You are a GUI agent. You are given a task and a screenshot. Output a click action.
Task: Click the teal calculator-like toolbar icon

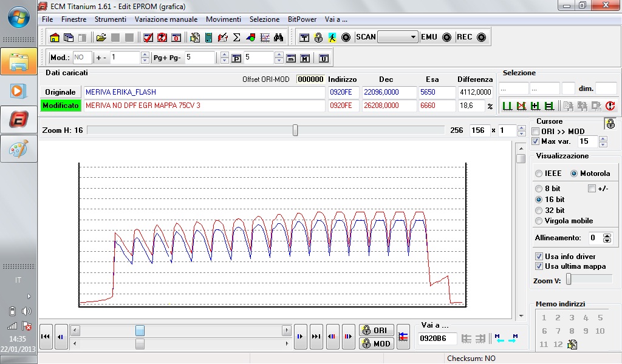(x=209, y=38)
